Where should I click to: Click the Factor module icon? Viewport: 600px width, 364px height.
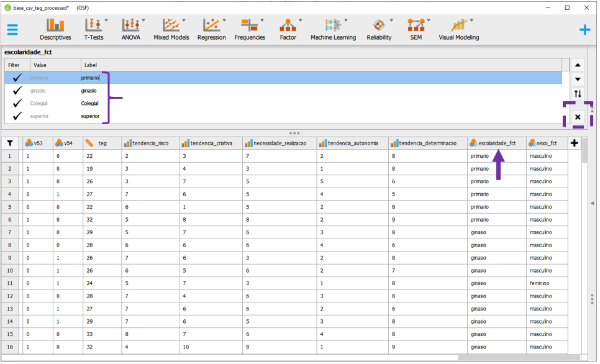click(x=288, y=29)
